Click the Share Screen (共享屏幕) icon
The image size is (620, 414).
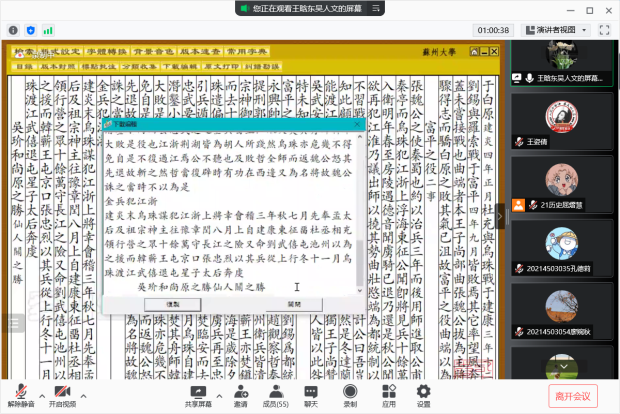[197, 391]
